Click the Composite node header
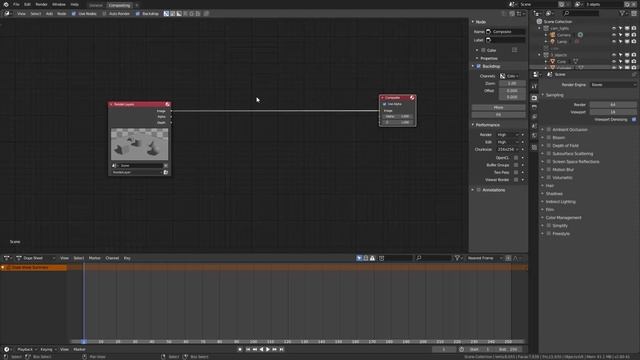 pyautogui.click(x=397, y=98)
